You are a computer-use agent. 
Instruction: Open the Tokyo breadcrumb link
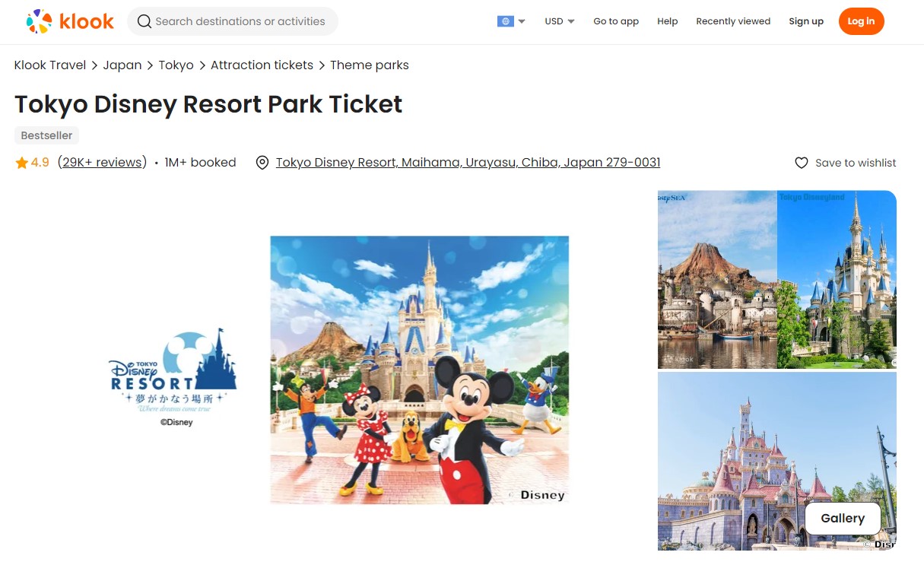(x=176, y=65)
